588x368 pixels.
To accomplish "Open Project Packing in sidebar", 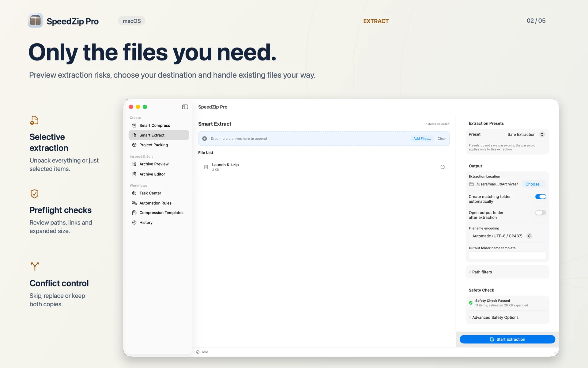I will pyautogui.click(x=159, y=145).
